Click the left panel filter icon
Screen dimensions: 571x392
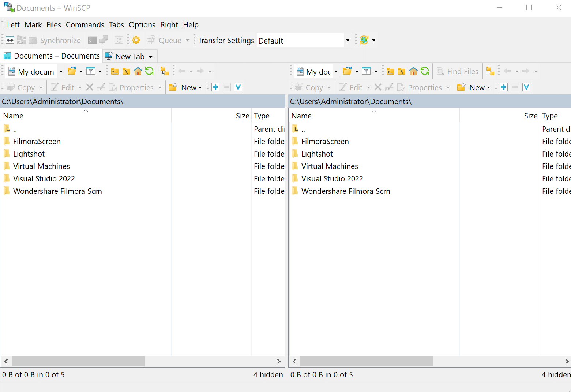pyautogui.click(x=91, y=71)
